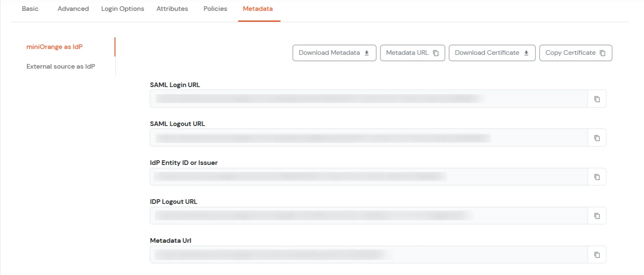The width and height of the screenshot is (644, 275).
Task: Select miniOrange as IdP in the sidebar
Action: pyautogui.click(x=54, y=46)
